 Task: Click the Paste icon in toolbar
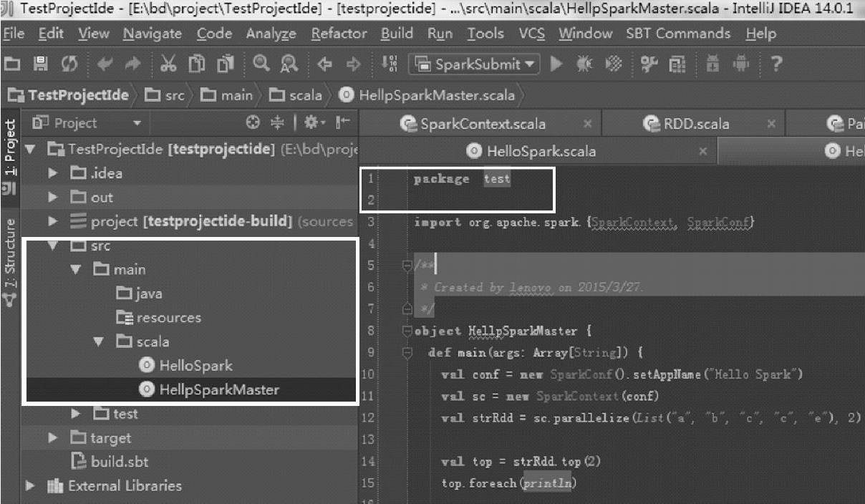coord(226,64)
